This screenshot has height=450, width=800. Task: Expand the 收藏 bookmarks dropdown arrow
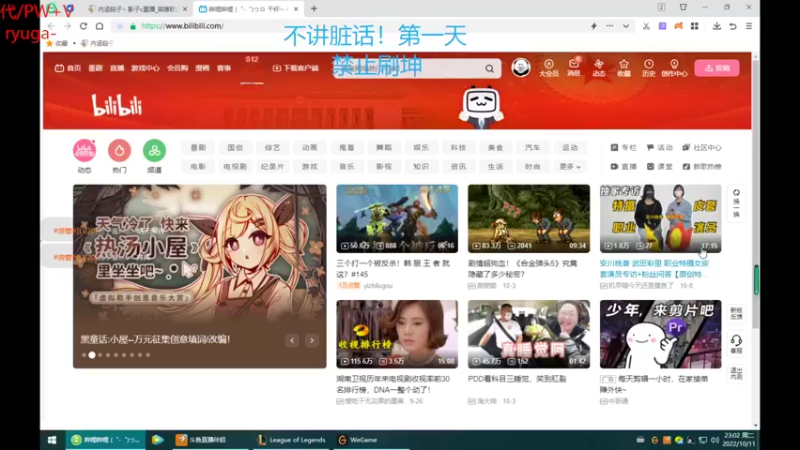tap(74, 43)
